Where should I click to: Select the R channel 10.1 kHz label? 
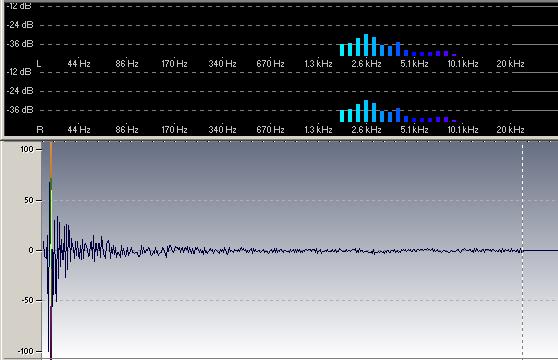point(463,130)
